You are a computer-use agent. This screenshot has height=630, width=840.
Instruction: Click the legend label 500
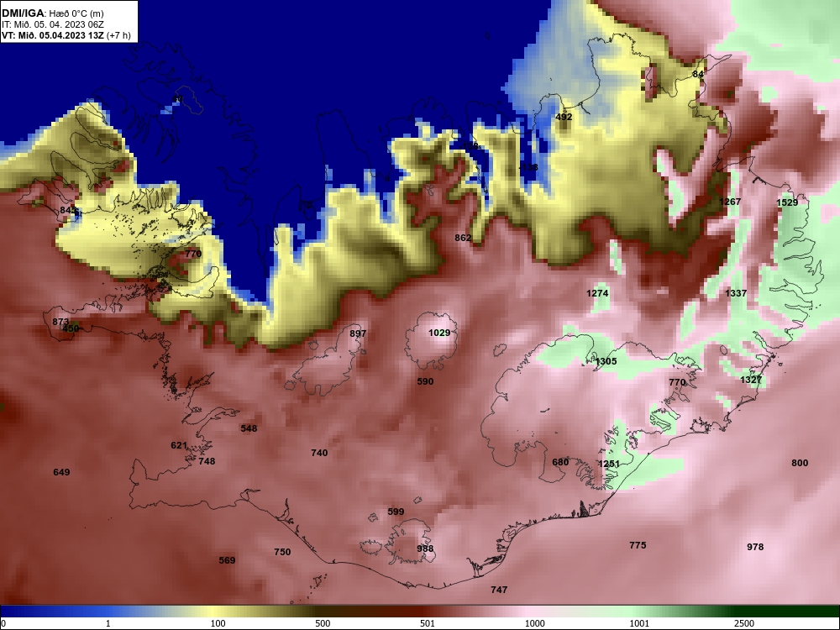click(x=323, y=623)
